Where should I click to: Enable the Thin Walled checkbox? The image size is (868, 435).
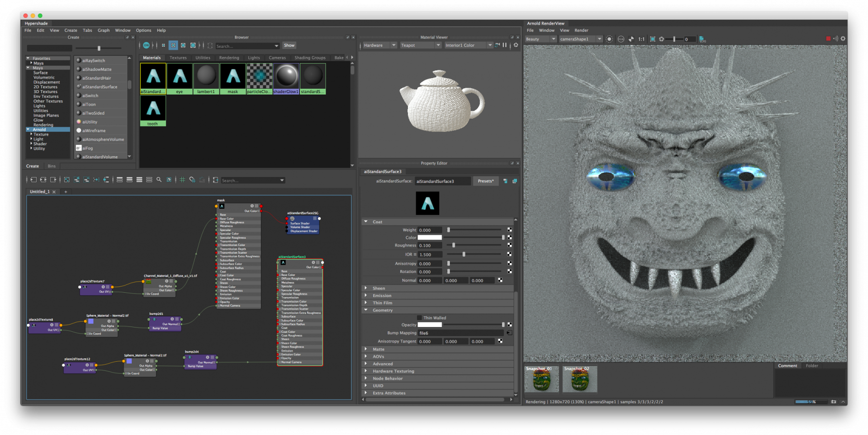point(420,318)
